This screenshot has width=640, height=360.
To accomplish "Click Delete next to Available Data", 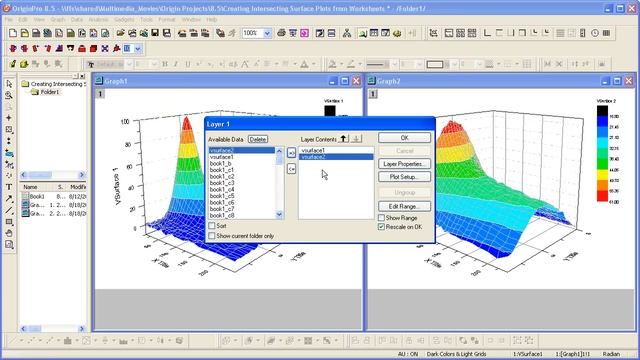I will point(258,139).
